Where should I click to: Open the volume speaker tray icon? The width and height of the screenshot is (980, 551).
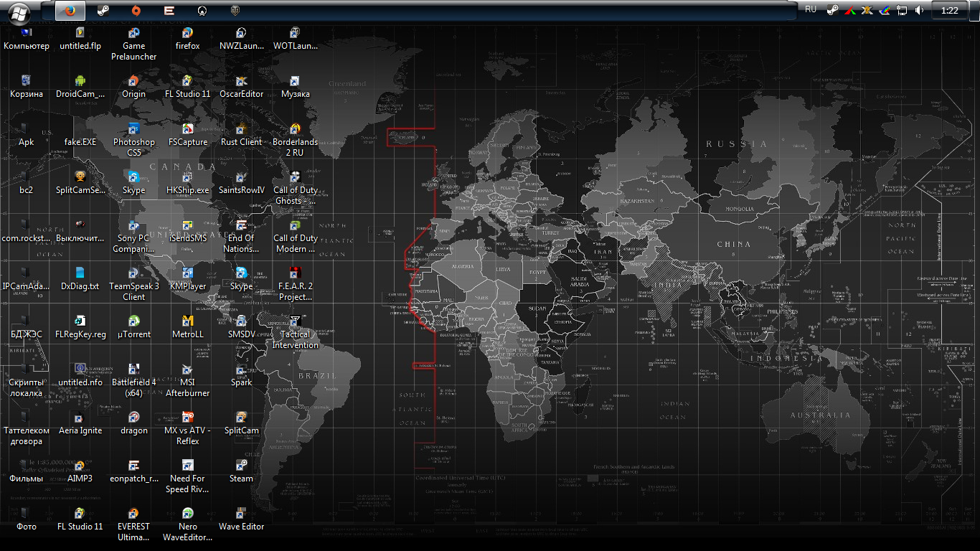[920, 11]
